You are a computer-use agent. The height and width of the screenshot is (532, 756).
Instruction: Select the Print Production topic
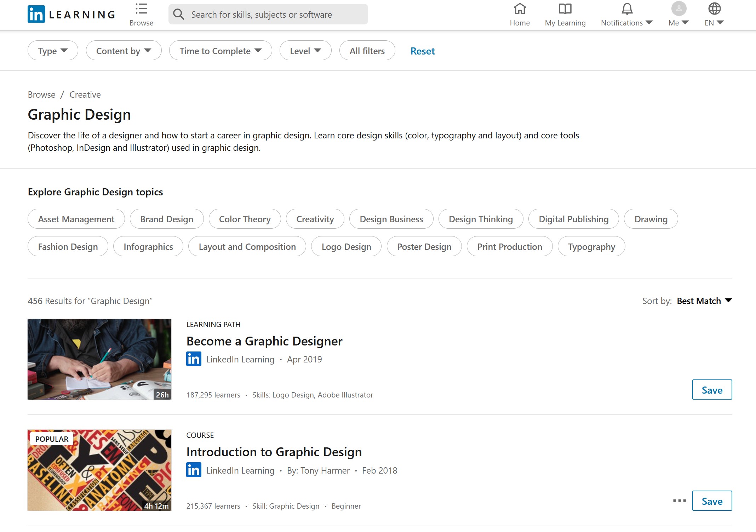tap(510, 247)
